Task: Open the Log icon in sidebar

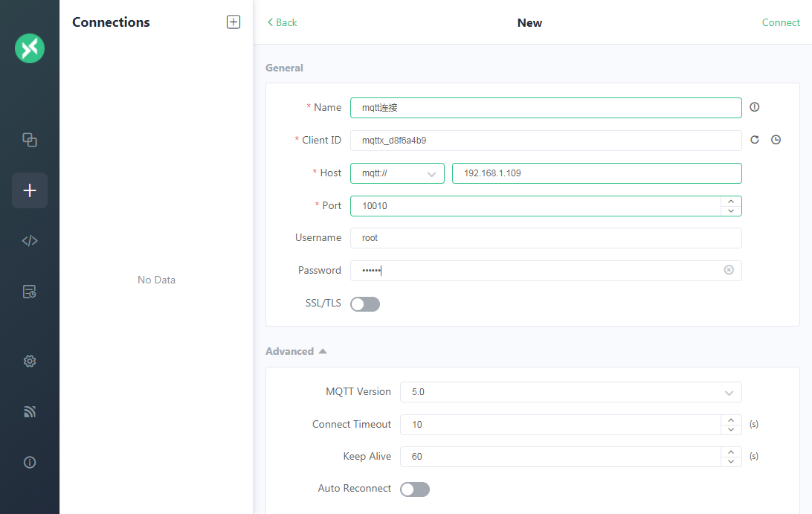Action: coord(30,292)
